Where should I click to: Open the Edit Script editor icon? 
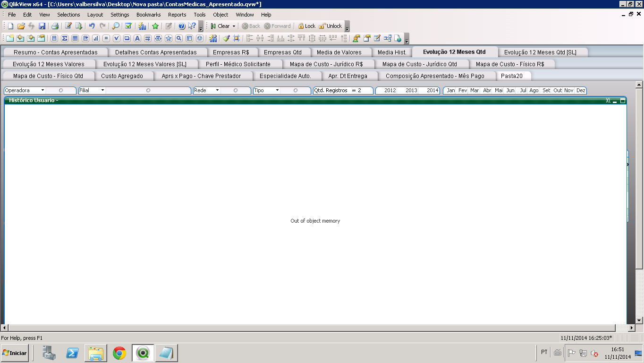point(68,26)
